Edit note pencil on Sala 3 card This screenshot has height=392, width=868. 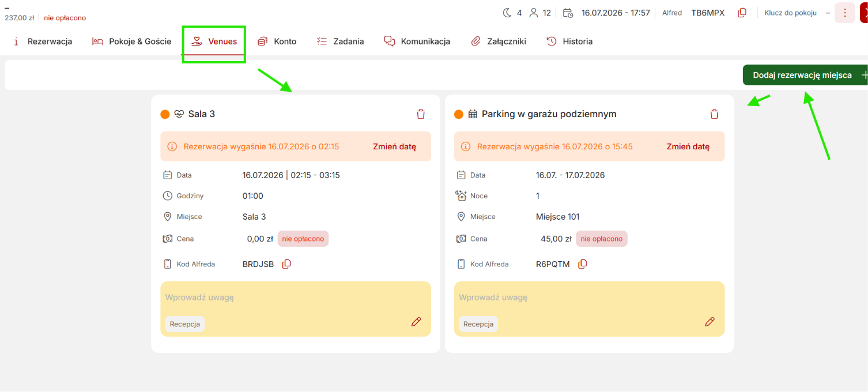click(416, 322)
